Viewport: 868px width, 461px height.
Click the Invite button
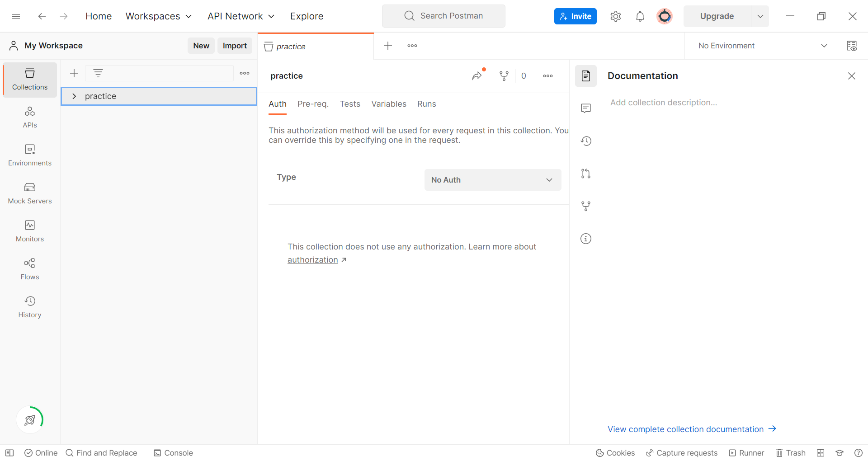pos(576,16)
